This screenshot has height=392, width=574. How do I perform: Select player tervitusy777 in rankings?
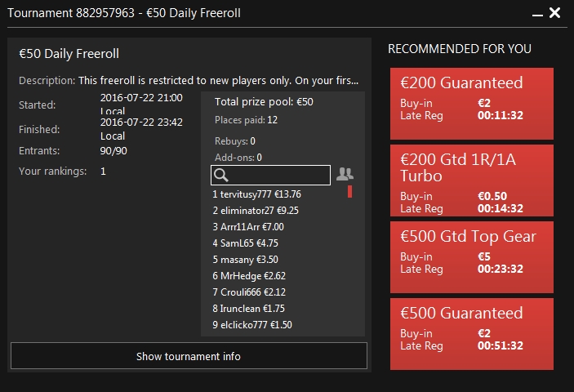(x=256, y=194)
